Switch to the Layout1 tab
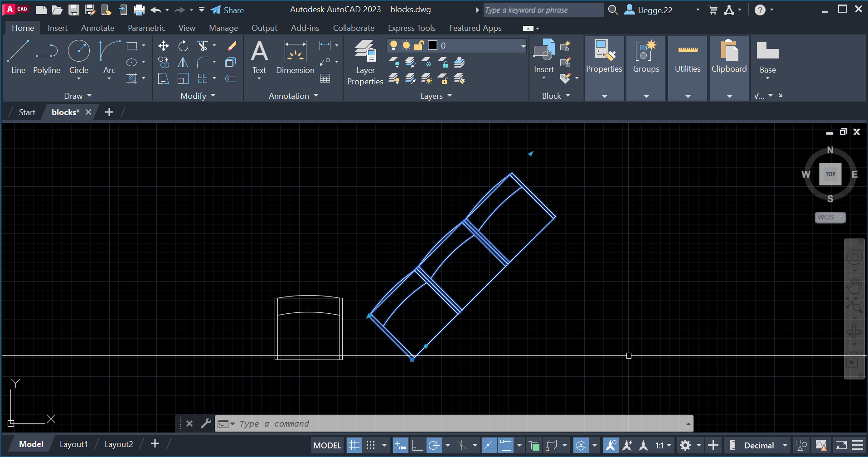This screenshot has height=457, width=868. tap(73, 444)
